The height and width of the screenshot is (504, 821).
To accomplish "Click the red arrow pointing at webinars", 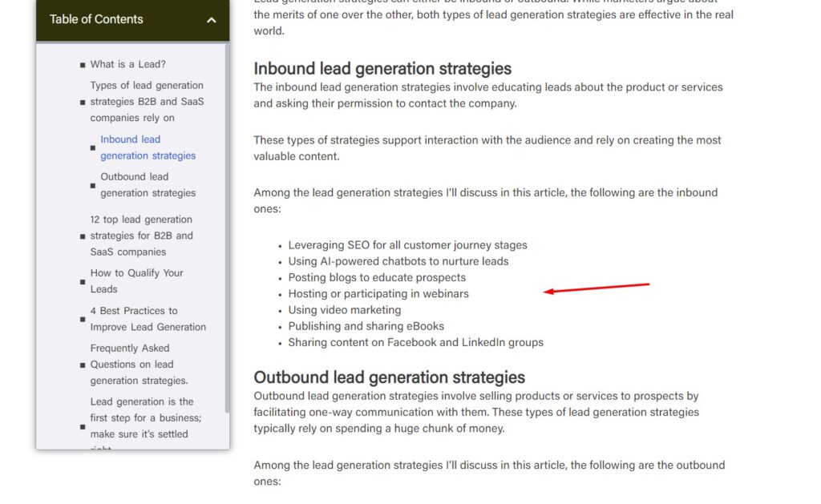I will [596, 288].
